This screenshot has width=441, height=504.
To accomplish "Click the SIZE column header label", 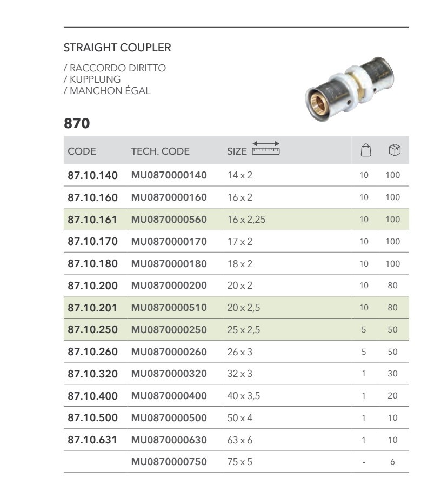I will [237, 151].
